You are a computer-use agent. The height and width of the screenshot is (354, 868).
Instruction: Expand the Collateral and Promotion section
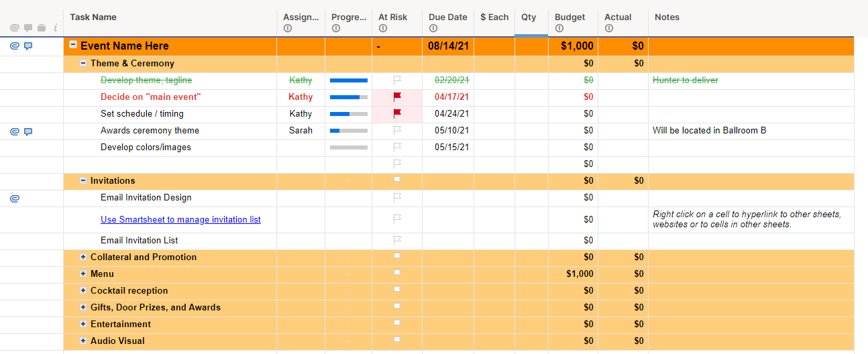tap(83, 257)
